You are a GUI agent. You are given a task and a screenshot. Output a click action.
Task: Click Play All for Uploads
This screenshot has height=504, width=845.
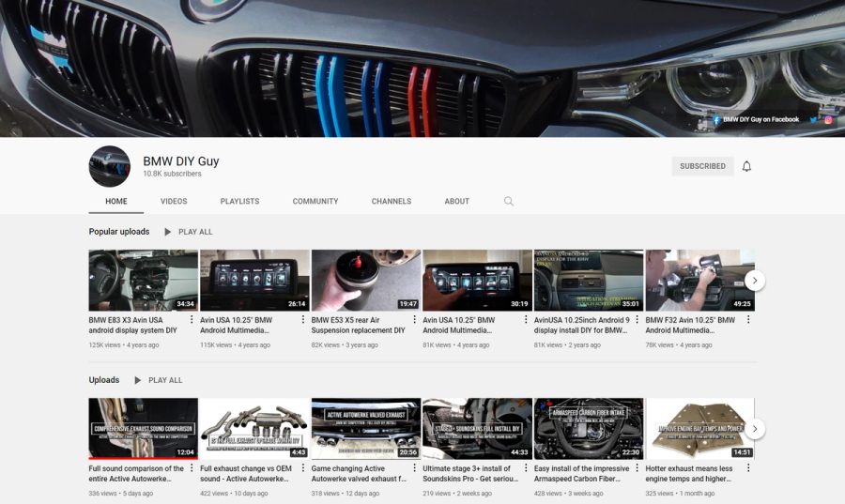tap(165, 380)
